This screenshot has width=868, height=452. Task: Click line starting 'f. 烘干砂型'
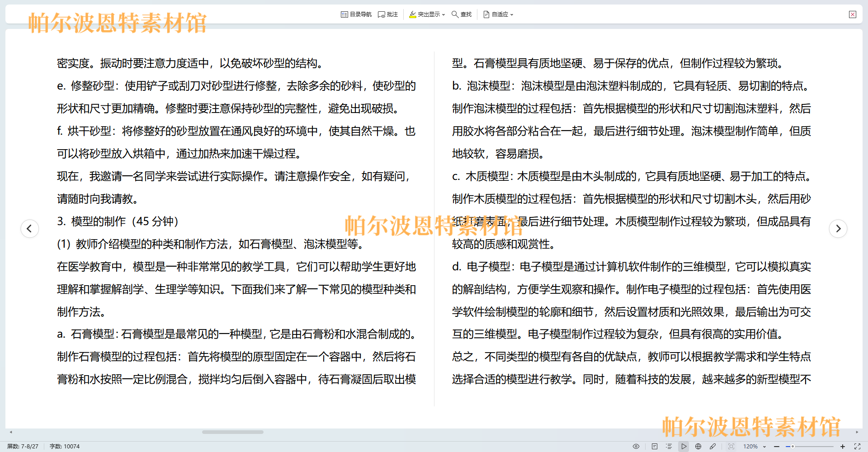click(236, 131)
